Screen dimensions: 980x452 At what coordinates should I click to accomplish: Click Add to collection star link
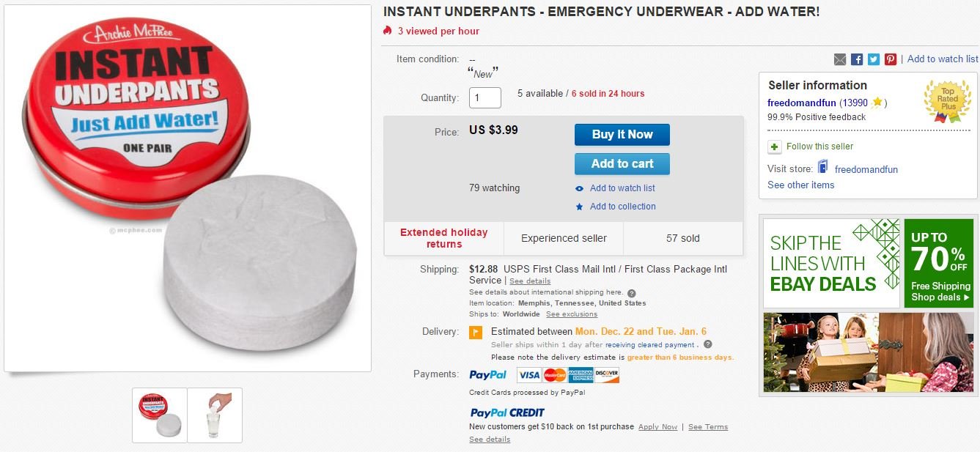point(622,207)
